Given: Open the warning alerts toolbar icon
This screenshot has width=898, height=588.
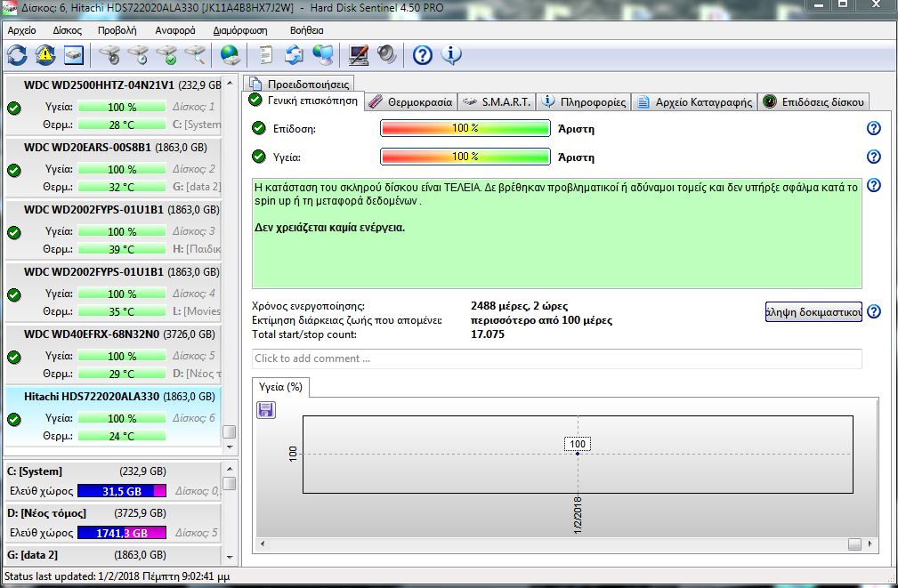Looking at the screenshot, I should click(x=45, y=55).
